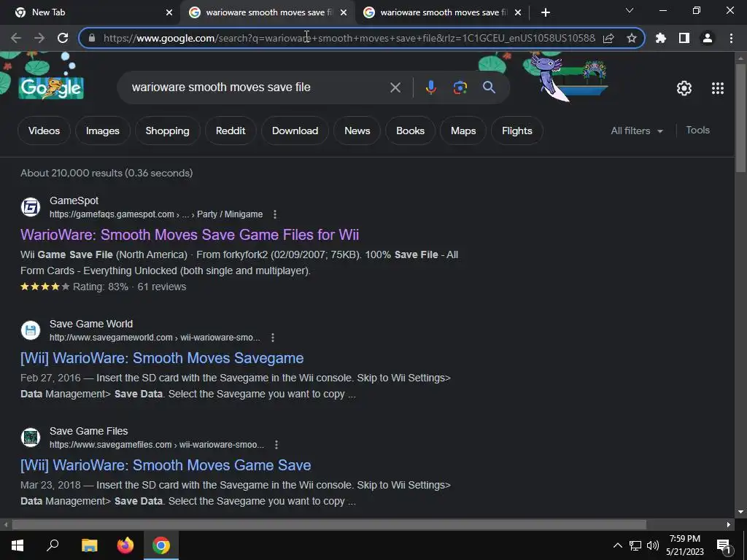This screenshot has height=560, width=747.
Task: Filter results by Images
Action: 102,131
